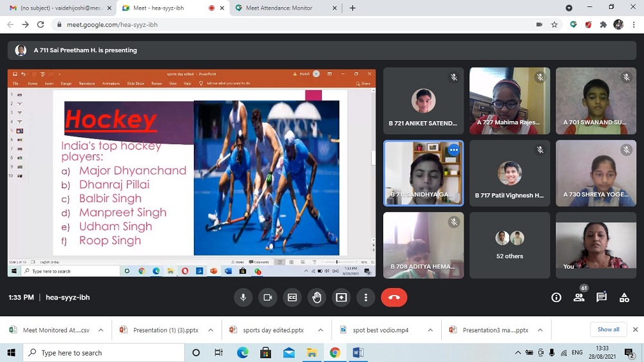This screenshot has height=362, width=644.
Task: Open chevron menu for Meet Monitored At csv
Action: (x=100, y=330)
